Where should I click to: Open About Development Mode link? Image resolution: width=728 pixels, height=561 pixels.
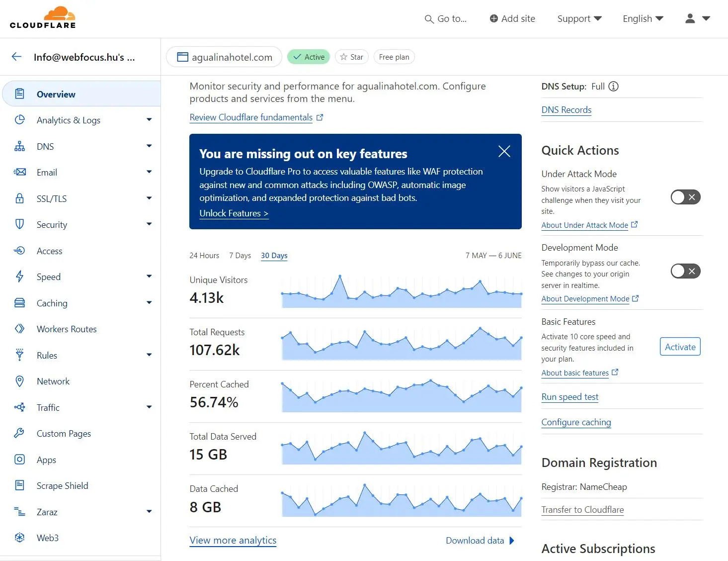590,299
